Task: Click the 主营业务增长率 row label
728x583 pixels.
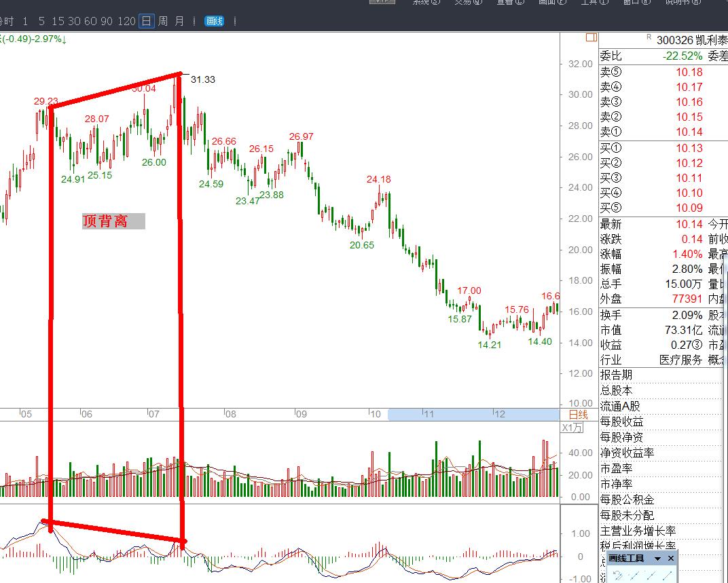Action: pos(638,531)
